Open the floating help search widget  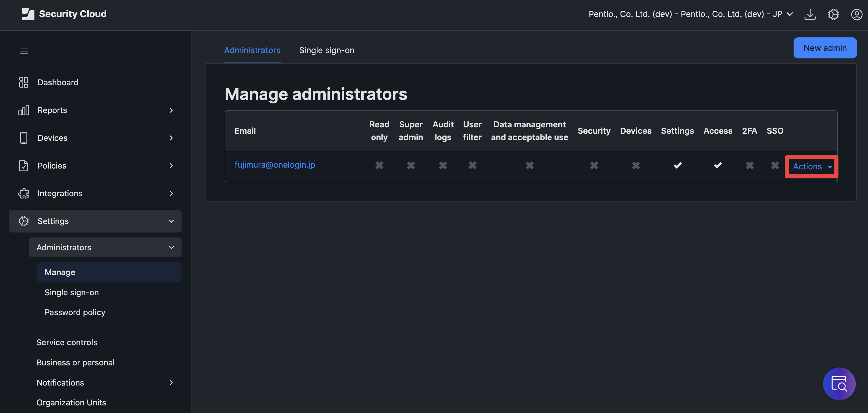839,384
